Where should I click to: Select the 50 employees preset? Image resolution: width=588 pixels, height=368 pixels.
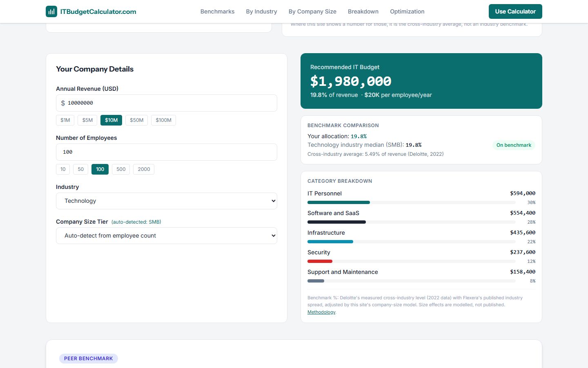tap(81, 169)
